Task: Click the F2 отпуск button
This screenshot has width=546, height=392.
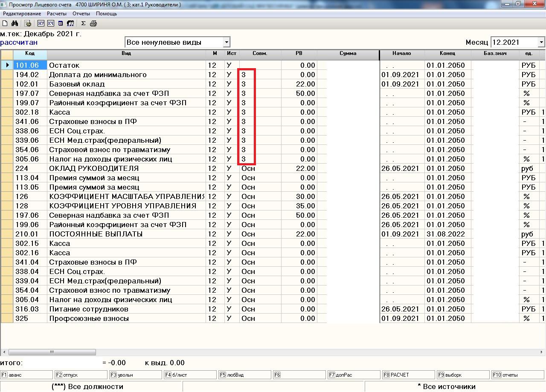Action: click(x=81, y=375)
